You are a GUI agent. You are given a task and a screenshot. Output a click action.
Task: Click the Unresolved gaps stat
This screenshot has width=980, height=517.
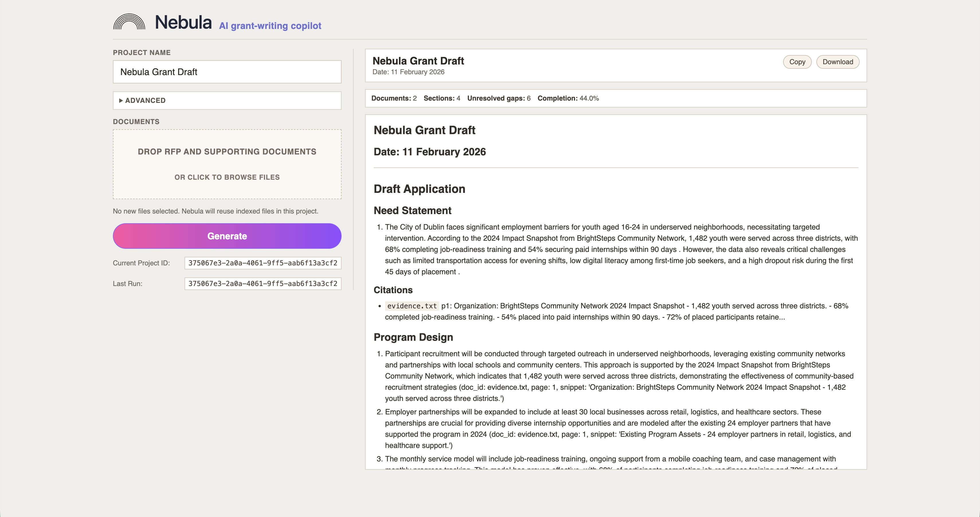click(498, 98)
